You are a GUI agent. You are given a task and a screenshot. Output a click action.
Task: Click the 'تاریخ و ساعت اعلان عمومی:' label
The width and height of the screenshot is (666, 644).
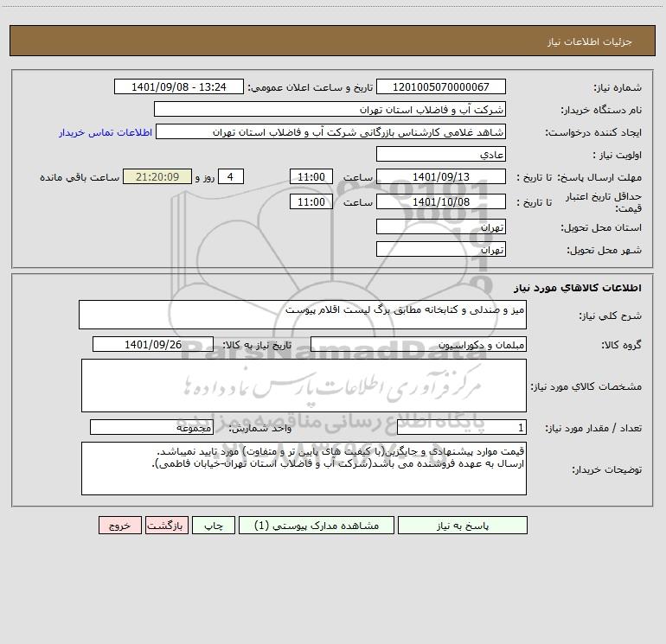[x=311, y=87]
